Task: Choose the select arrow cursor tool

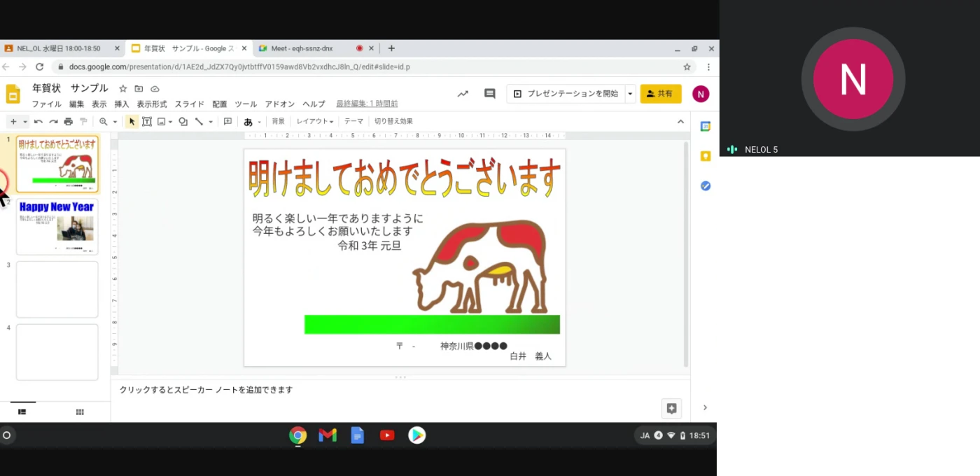Action: [x=132, y=122]
